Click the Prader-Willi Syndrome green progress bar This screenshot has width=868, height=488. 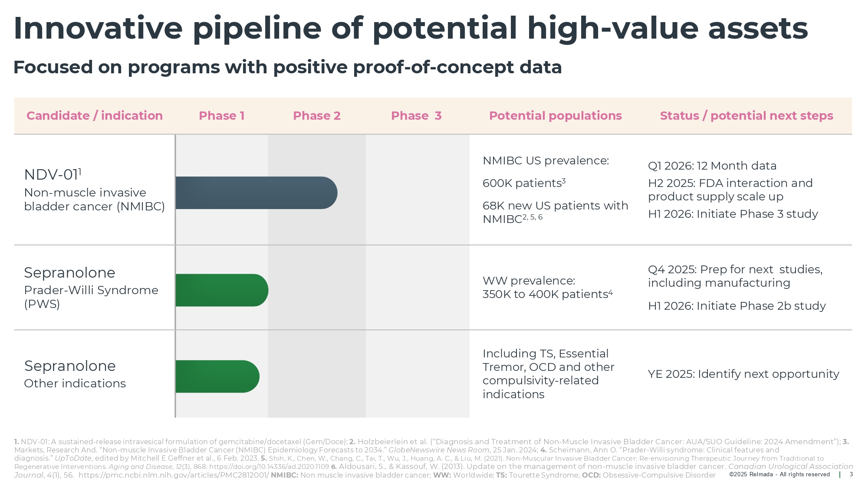coord(221,290)
